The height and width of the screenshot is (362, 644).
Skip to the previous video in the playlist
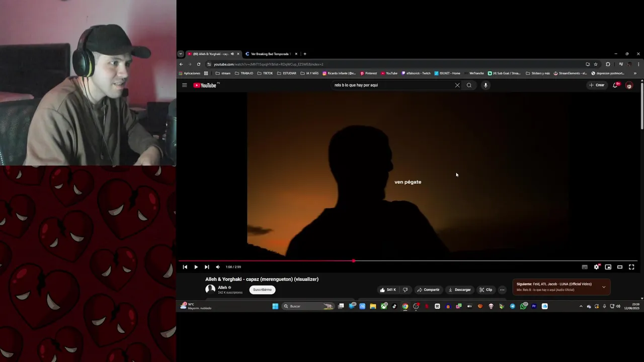pyautogui.click(x=185, y=267)
